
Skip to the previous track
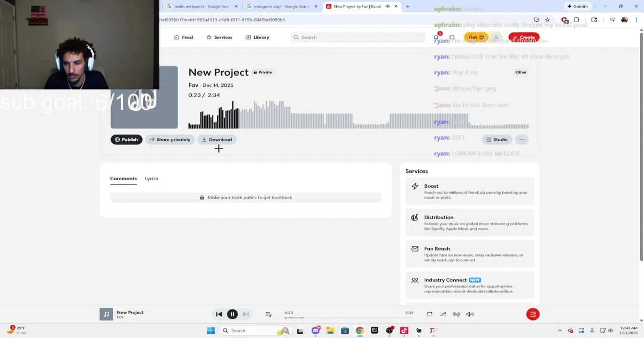click(x=219, y=314)
